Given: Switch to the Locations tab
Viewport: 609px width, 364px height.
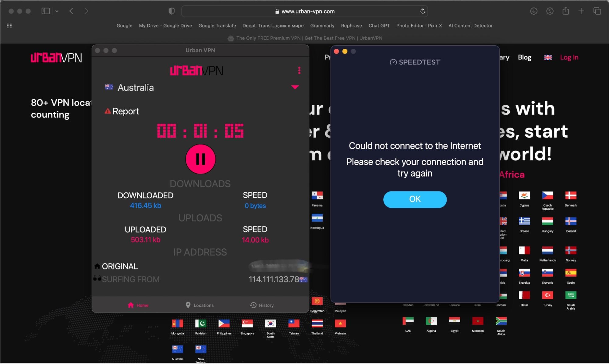Looking at the screenshot, I should [x=200, y=305].
